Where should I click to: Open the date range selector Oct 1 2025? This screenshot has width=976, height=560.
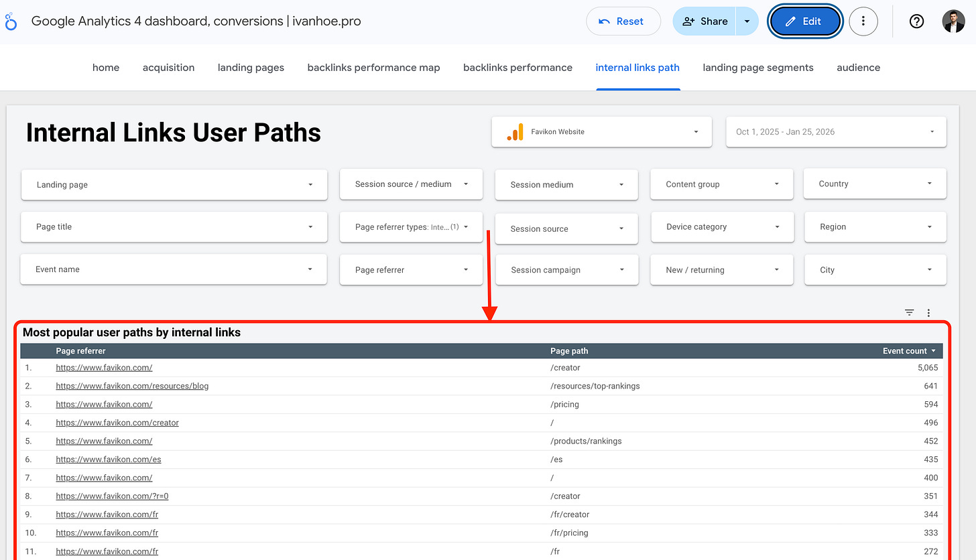point(835,131)
